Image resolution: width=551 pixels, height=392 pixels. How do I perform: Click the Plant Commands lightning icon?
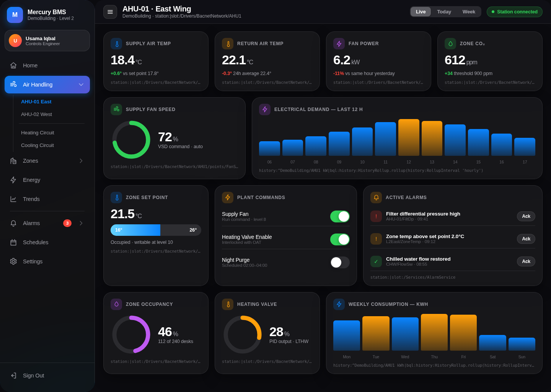pos(228,198)
